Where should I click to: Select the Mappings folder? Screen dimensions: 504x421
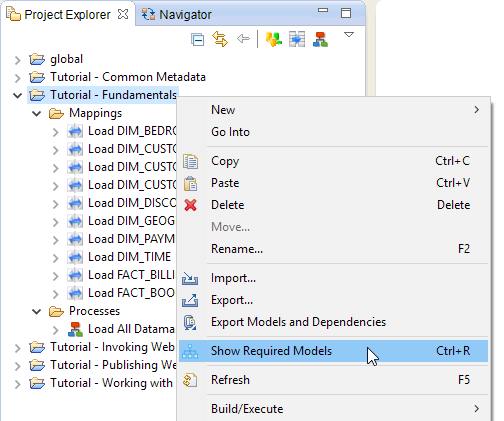(95, 113)
